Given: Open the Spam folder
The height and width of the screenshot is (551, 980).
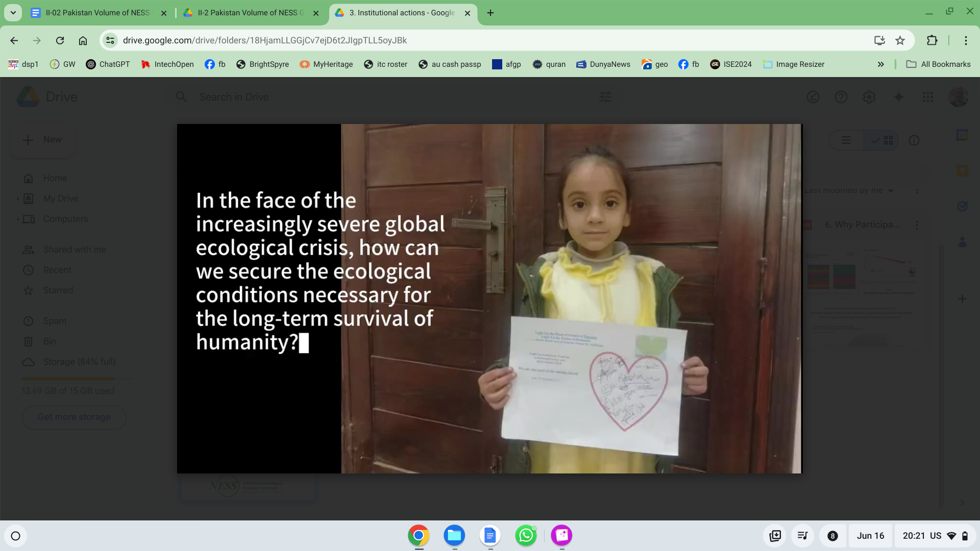Looking at the screenshot, I should pyautogui.click(x=55, y=321).
